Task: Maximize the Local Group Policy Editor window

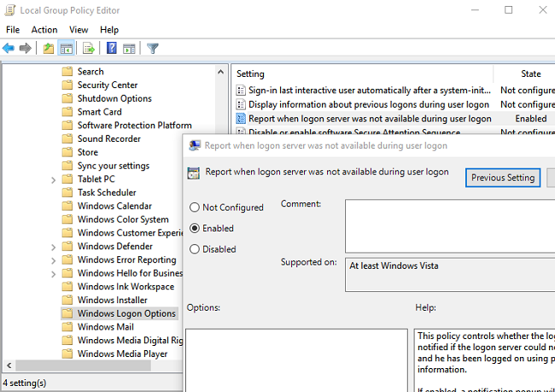Action: click(508, 10)
